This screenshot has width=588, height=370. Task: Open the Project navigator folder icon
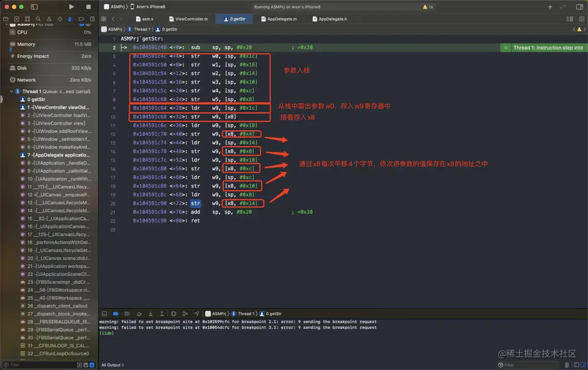(6, 19)
